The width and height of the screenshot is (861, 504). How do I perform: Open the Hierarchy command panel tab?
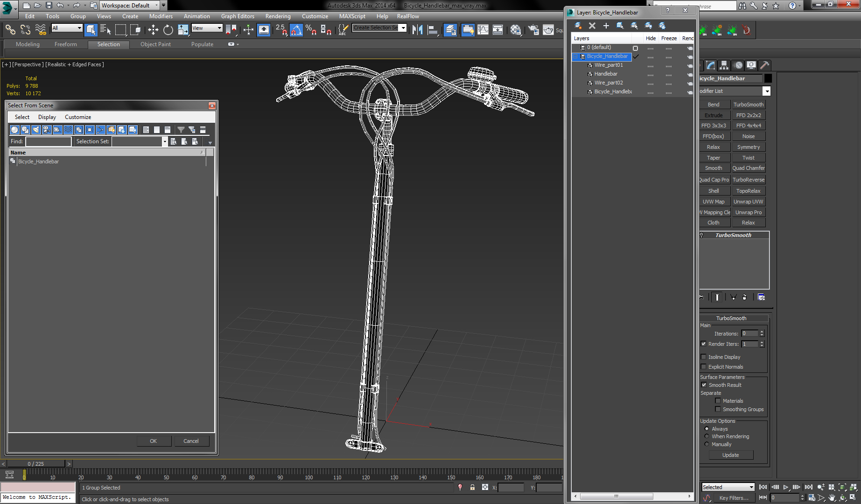(724, 65)
